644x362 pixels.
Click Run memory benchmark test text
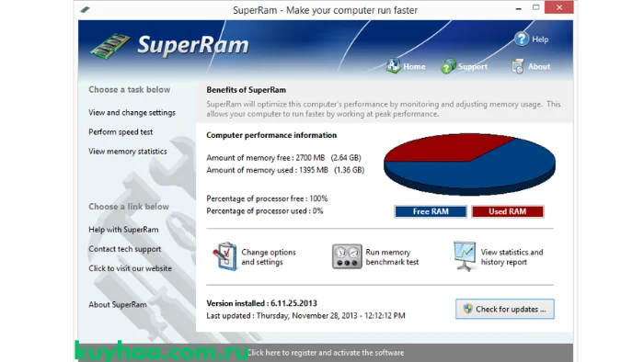click(392, 257)
